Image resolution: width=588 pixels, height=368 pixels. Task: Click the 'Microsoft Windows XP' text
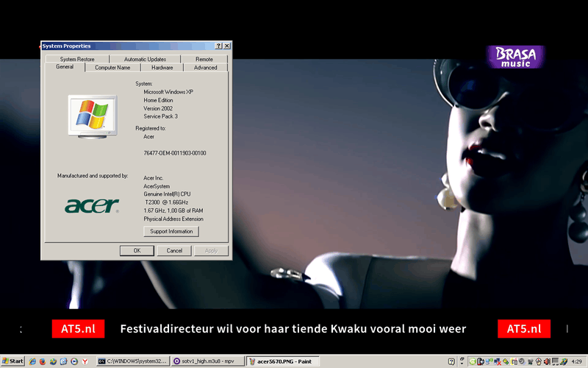pos(168,91)
